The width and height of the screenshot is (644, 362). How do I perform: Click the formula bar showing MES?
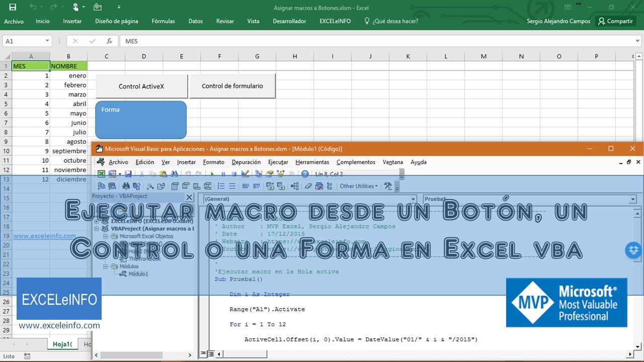coord(380,41)
